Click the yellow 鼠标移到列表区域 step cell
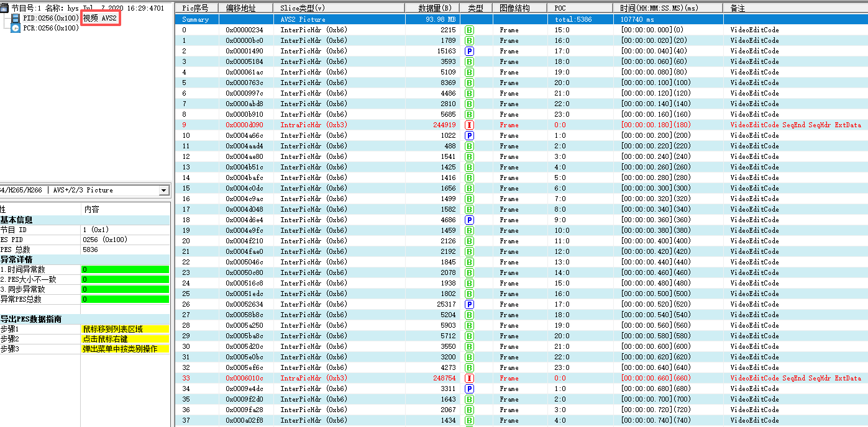 125,329
